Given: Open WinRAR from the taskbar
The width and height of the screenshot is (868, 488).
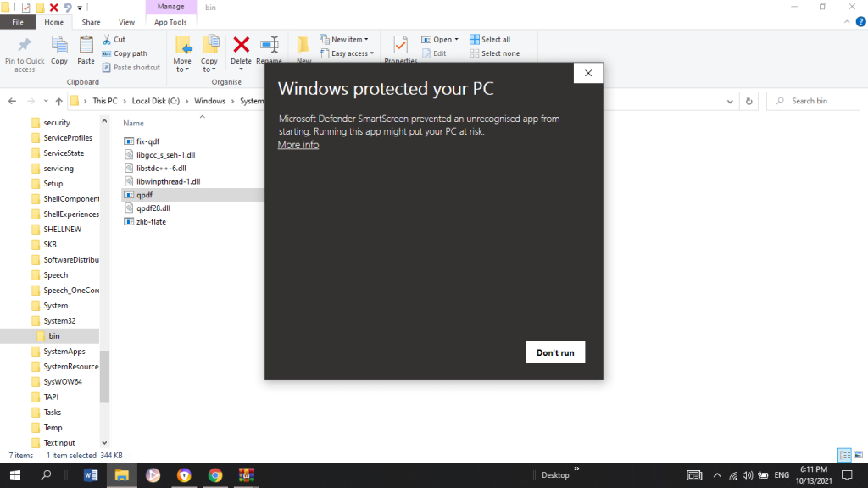Looking at the screenshot, I should [247, 475].
